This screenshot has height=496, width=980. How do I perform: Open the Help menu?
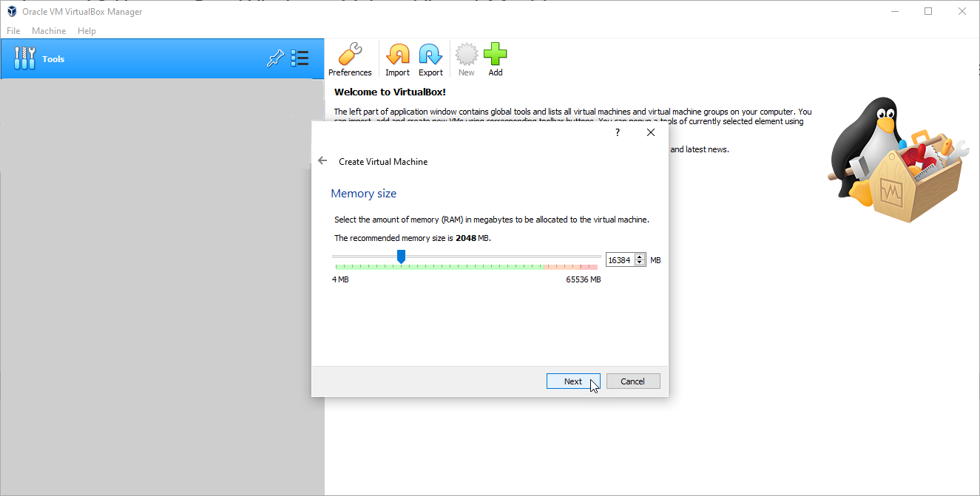(x=87, y=31)
